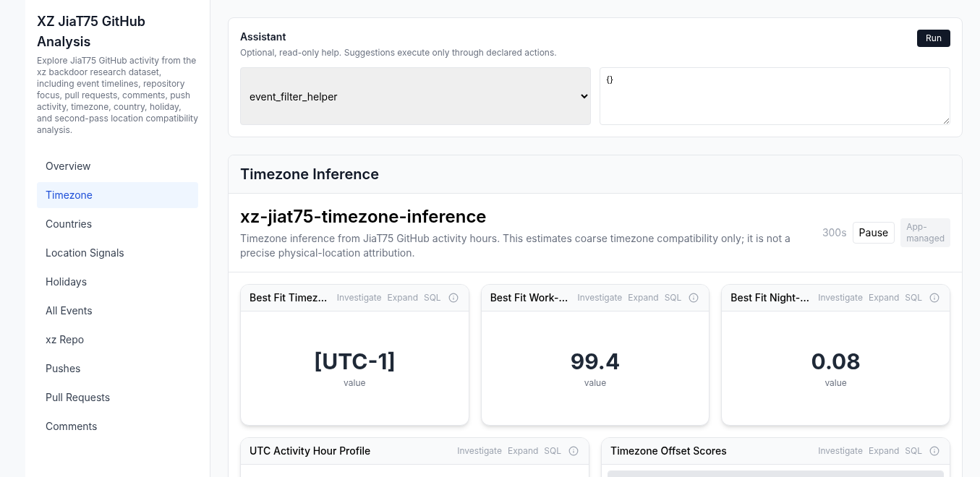Click the 99.4 value
The width and height of the screenshot is (980, 477).
point(595,361)
